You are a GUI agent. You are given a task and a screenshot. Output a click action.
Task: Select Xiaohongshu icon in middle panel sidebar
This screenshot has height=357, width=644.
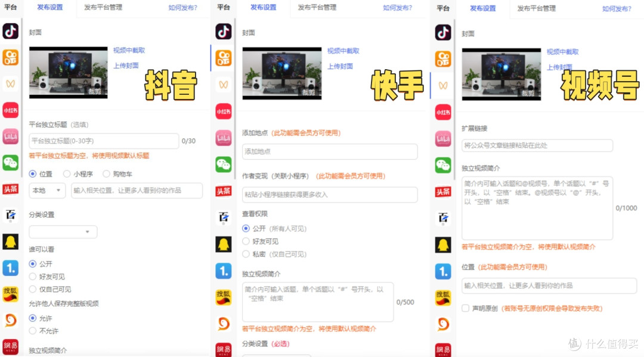click(x=224, y=111)
